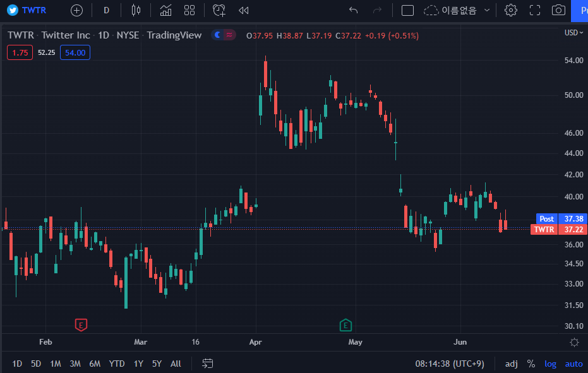The height and width of the screenshot is (373, 588).
Task: Open time axis settings gear icon
Action: pyautogui.click(x=573, y=342)
